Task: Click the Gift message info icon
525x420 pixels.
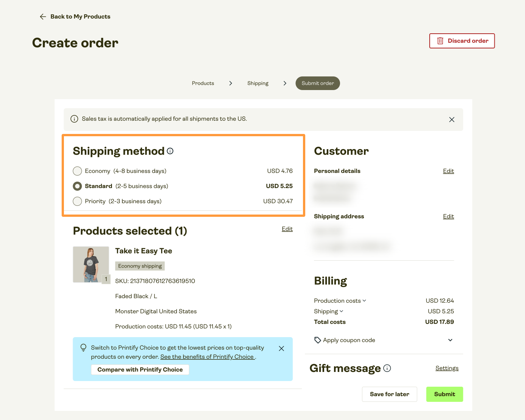Action: tap(387, 368)
